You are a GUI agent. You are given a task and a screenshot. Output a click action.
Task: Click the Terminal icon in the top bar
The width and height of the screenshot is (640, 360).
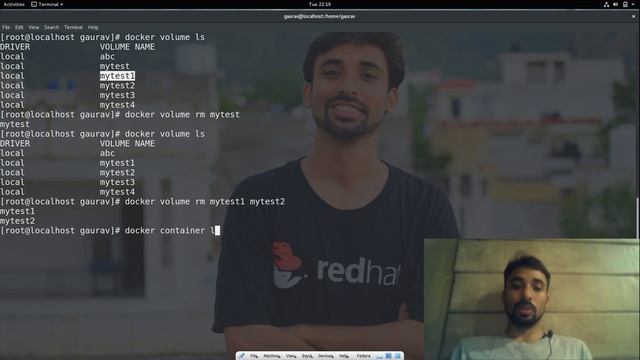click(x=34, y=4)
